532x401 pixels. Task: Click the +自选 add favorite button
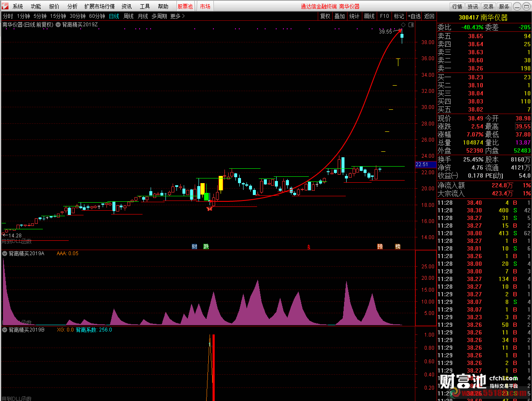pos(414,16)
